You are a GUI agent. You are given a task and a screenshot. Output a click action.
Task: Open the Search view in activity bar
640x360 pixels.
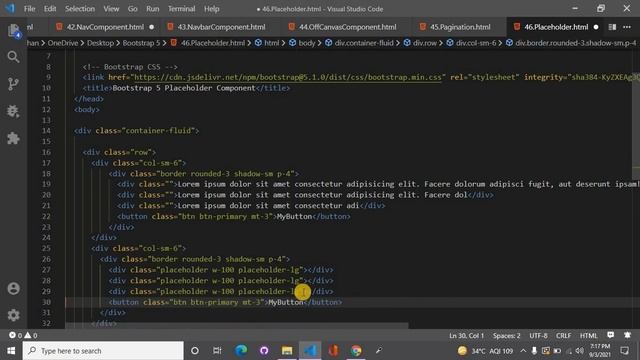pyautogui.click(x=13, y=57)
